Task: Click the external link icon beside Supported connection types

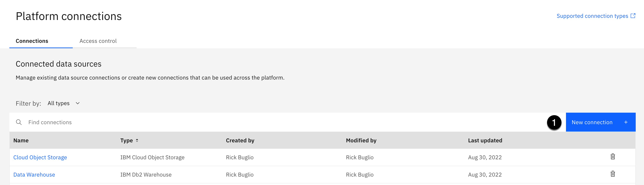Action: 633,16
